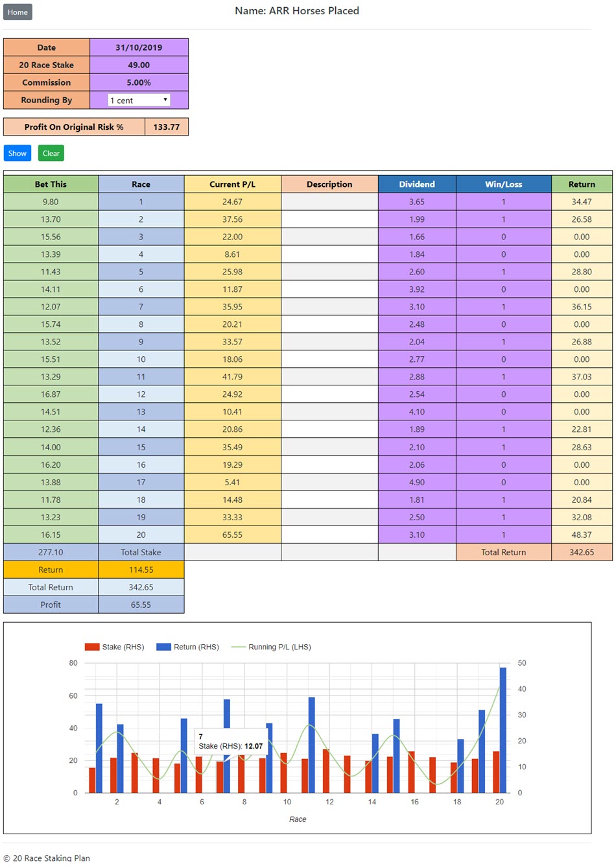Click the Description column header
Image resolution: width=616 pixels, height=868 pixels.
click(x=329, y=184)
